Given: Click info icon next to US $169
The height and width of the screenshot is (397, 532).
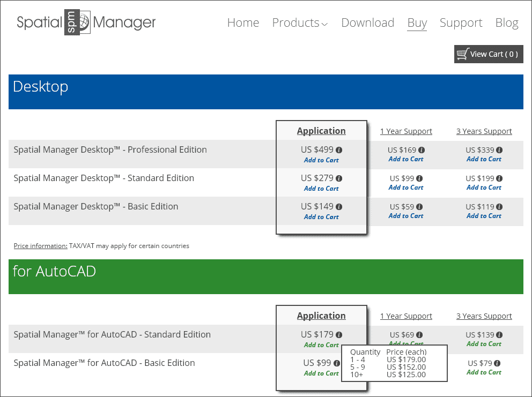Looking at the screenshot, I should coord(422,150).
